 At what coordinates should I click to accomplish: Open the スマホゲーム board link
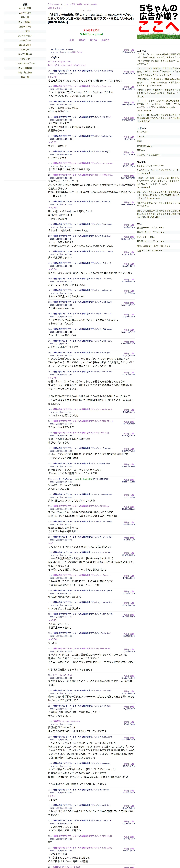coord(25,41)
